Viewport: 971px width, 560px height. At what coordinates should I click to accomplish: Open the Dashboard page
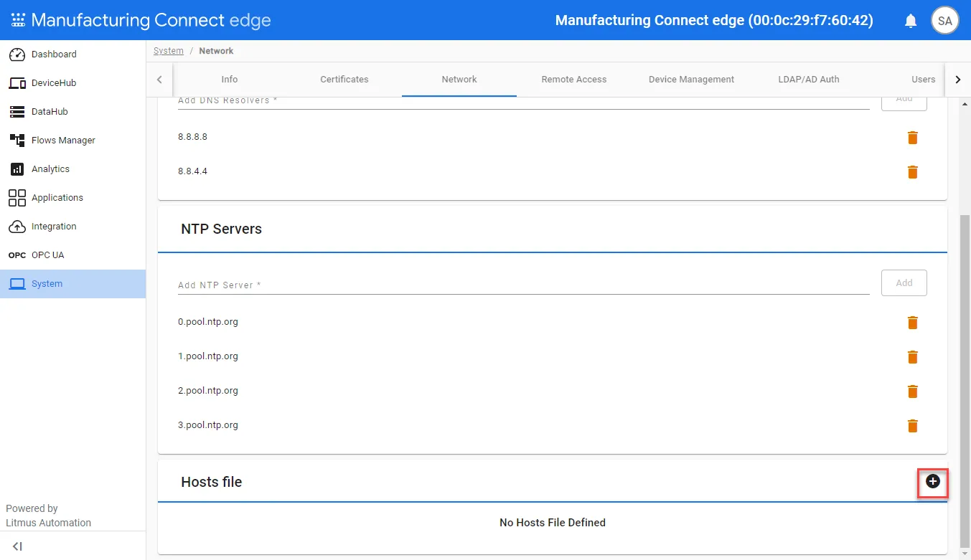pyautogui.click(x=72, y=54)
